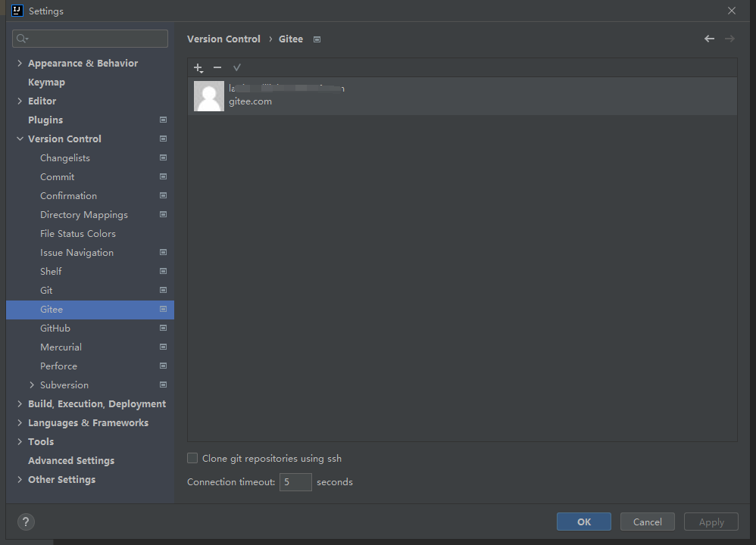
Task: Open the Plugins settings page
Action: (45, 120)
